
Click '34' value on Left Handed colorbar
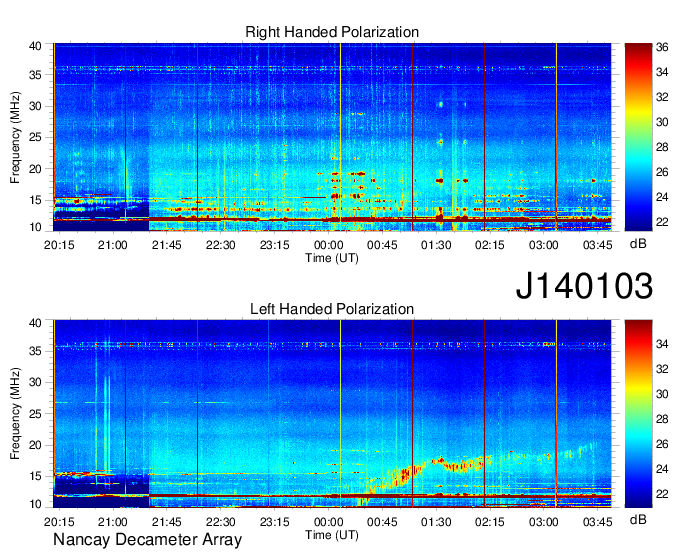(662, 344)
